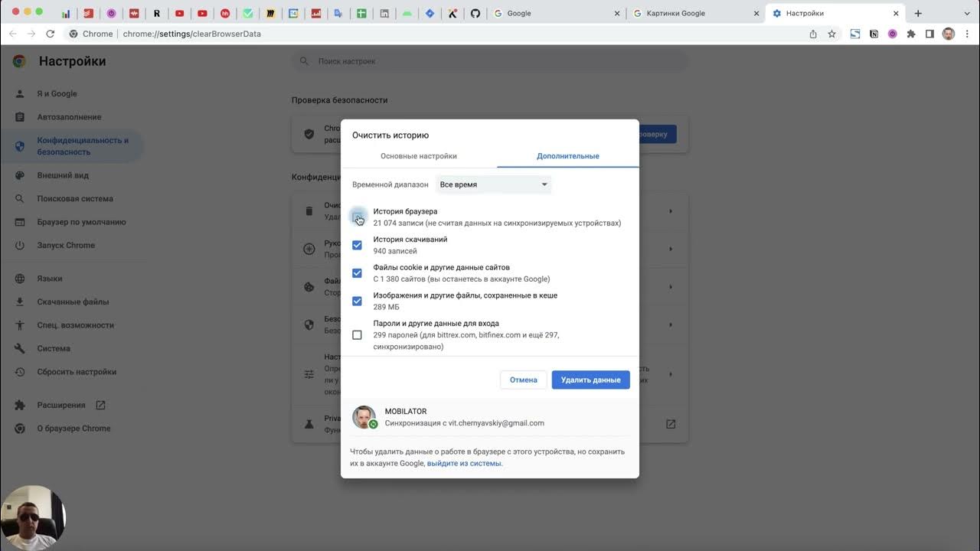
Task: Open the Extensions puzzle icon
Action: coord(911,34)
